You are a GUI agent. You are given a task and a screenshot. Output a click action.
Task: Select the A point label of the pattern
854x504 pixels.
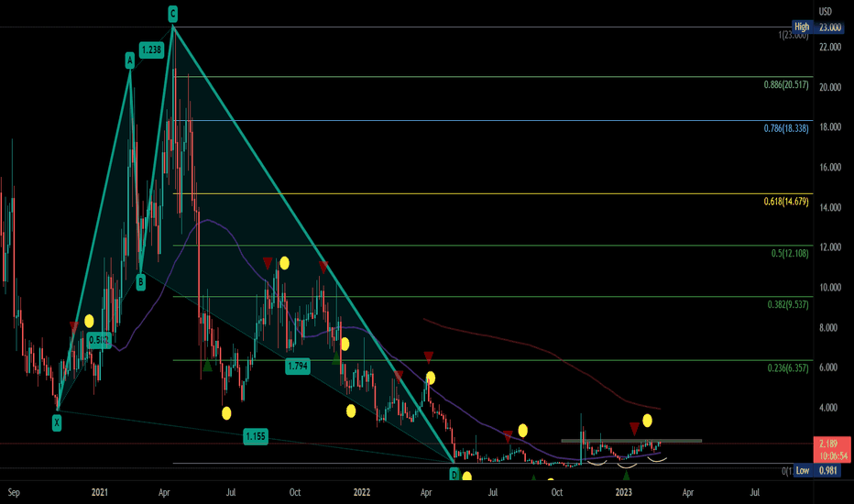click(129, 60)
